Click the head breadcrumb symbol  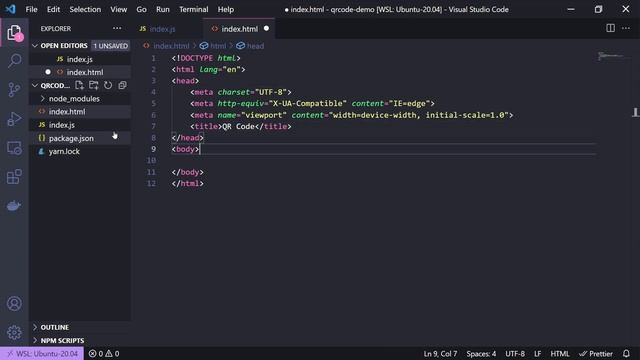(x=251, y=46)
